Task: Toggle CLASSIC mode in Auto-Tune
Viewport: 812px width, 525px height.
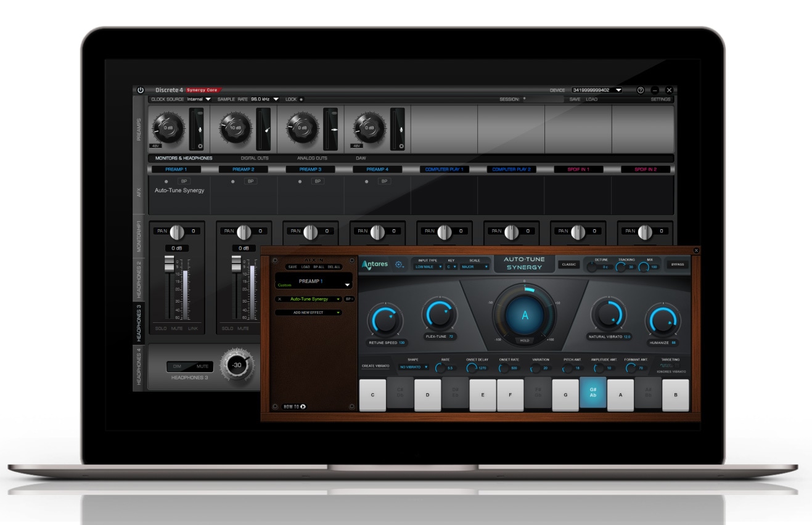Action: pos(569,264)
